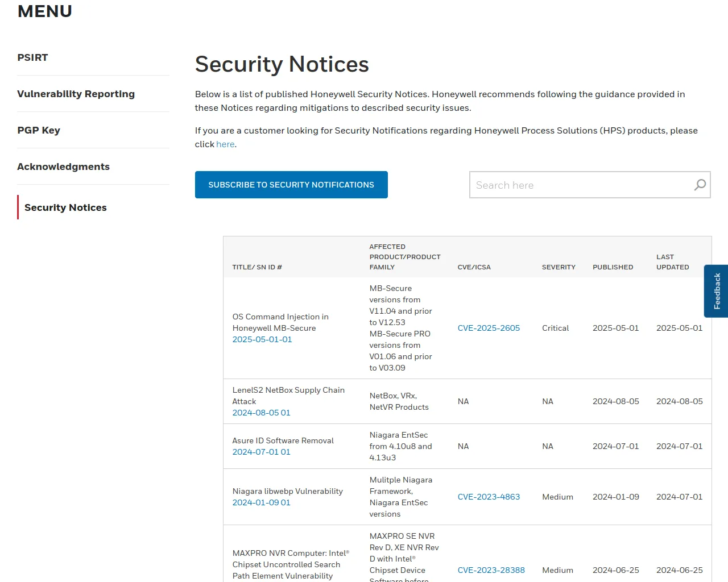
Task: Open the Feedback side tab
Action: click(717, 291)
